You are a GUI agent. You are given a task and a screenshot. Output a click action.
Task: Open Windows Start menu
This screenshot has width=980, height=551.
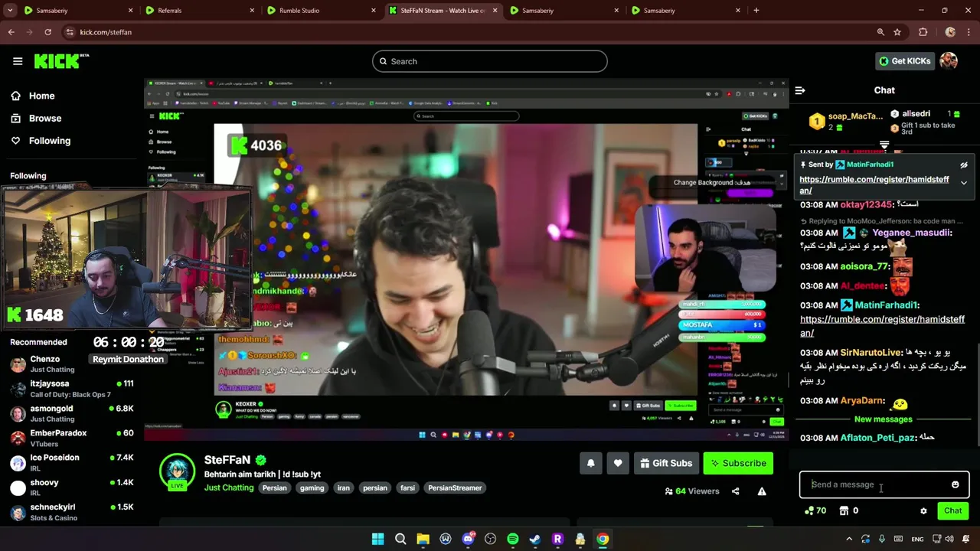pos(377,539)
